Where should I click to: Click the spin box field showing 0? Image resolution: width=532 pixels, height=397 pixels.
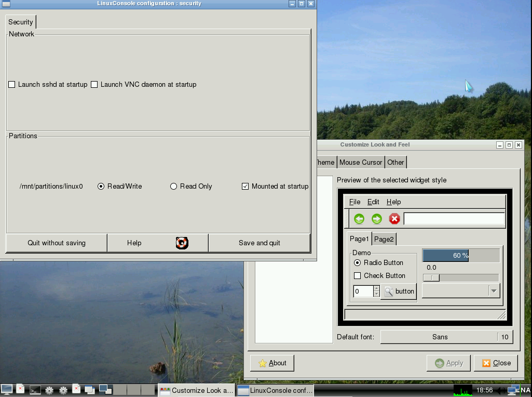coord(363,291)
